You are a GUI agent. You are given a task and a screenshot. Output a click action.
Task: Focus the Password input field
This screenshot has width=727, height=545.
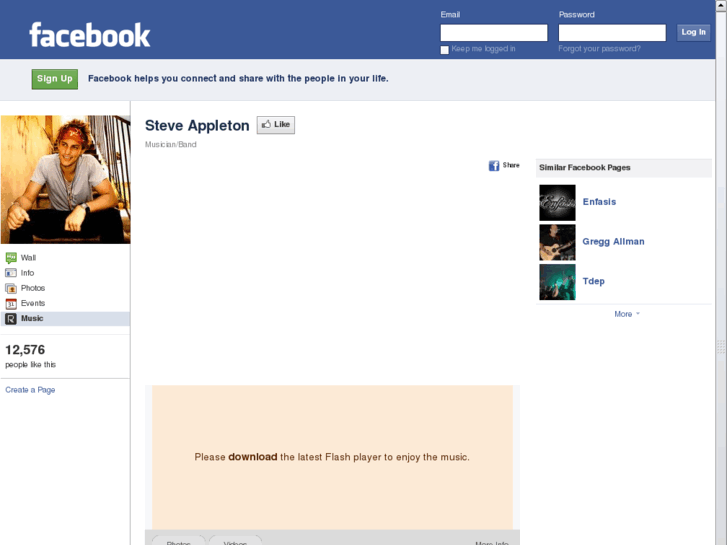tap(612, 33)
